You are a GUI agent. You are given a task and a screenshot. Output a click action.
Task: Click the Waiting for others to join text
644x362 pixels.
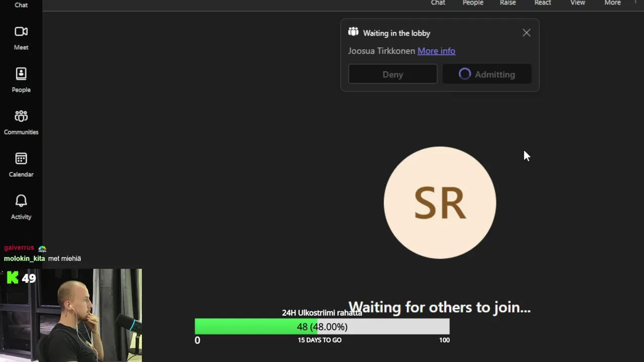(x=440, y=307)
